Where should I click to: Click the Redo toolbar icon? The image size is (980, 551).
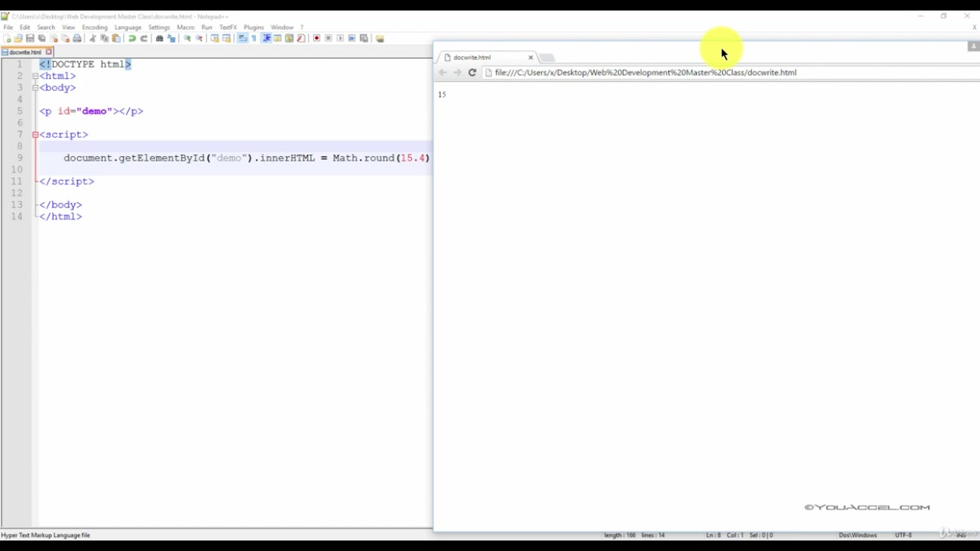(x=144, y=38)
